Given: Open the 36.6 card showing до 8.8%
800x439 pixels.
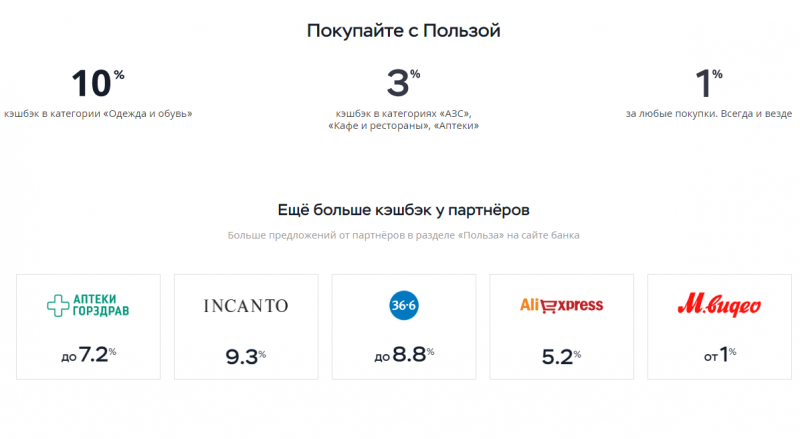Looking at the screenshot, I should click(x=404, y=327).
